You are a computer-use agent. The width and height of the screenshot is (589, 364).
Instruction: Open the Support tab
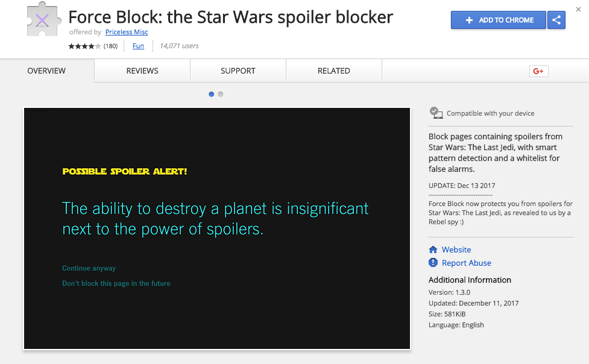tap(238, 71)
